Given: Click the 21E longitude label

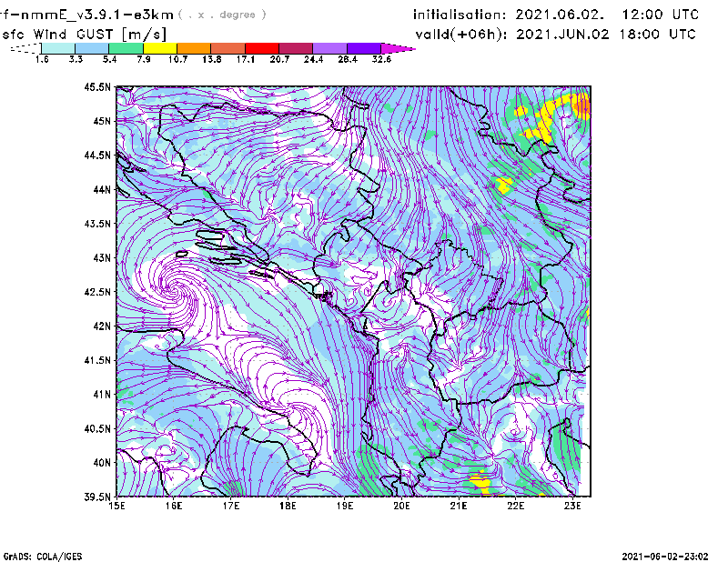Looking at the screenshot, I should coord(459,506).
